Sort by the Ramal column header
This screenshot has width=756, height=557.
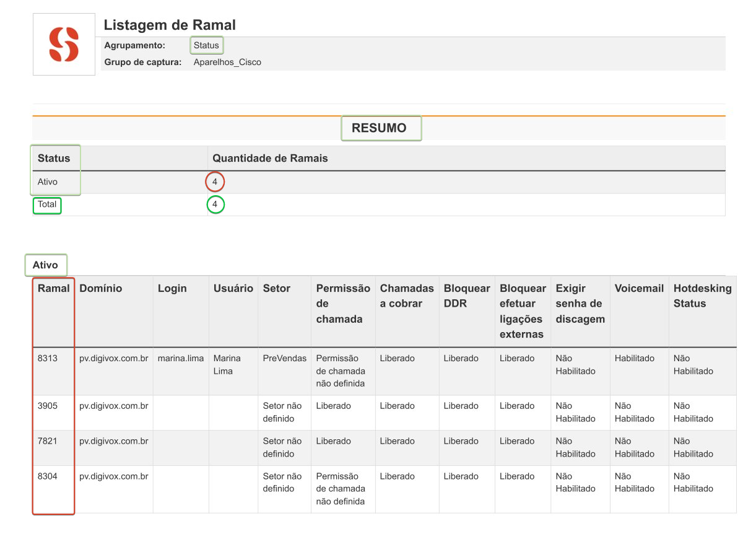53,288
